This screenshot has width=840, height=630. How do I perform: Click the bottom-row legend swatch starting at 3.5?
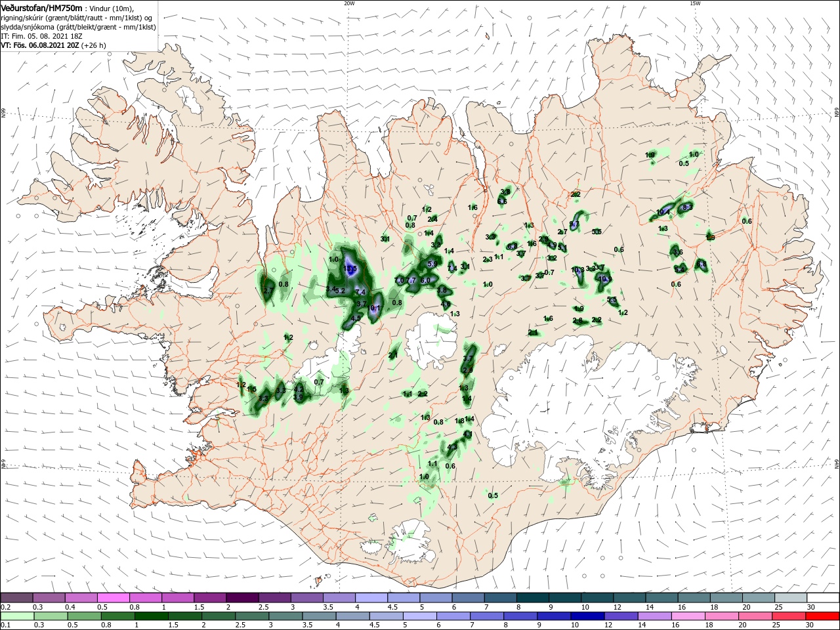(320, 617)
